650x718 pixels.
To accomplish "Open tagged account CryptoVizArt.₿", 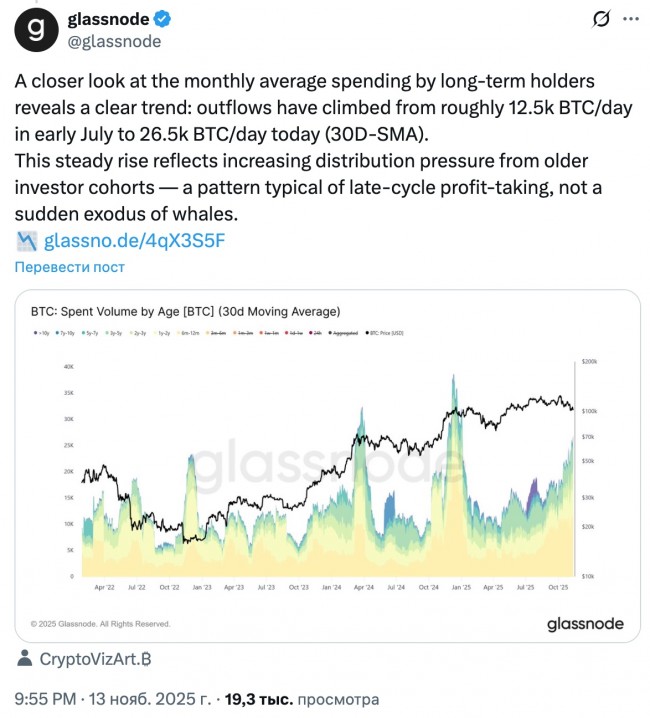I will 95,659.
